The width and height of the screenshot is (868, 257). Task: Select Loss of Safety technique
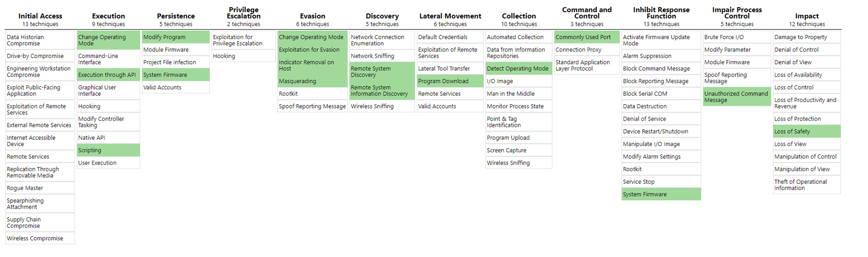(x=807, y=131)
